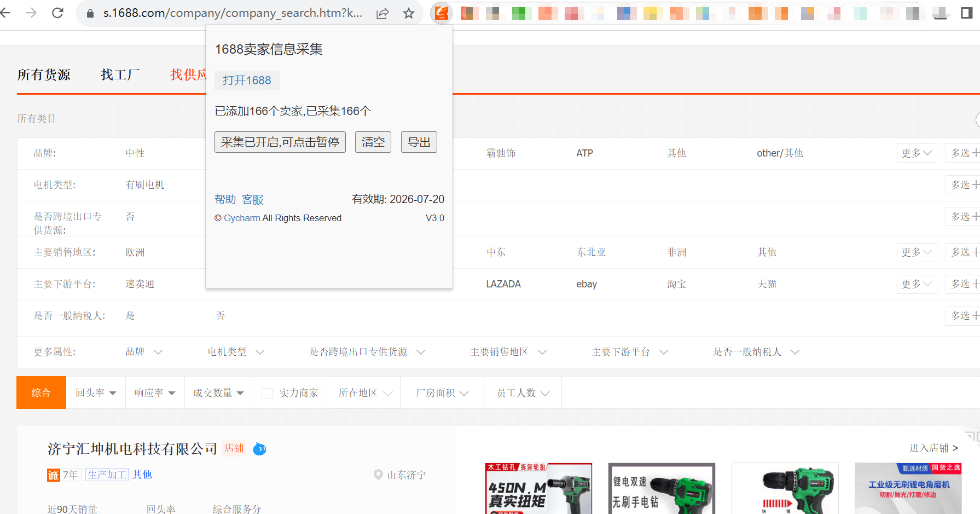Click the 店铺 tag beside company name

click(234, 448)
